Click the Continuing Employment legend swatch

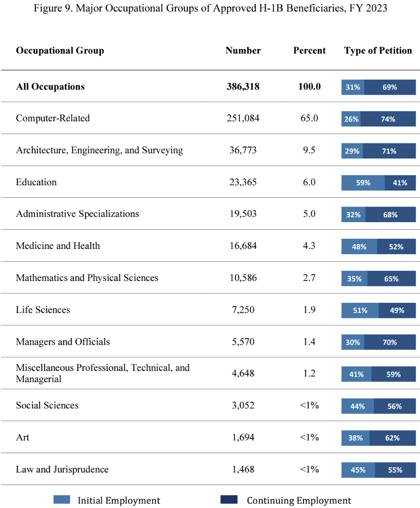[229, 500]
